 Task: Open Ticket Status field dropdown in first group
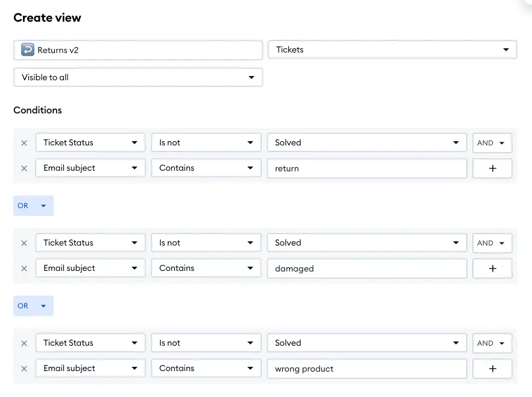[90, 142]
